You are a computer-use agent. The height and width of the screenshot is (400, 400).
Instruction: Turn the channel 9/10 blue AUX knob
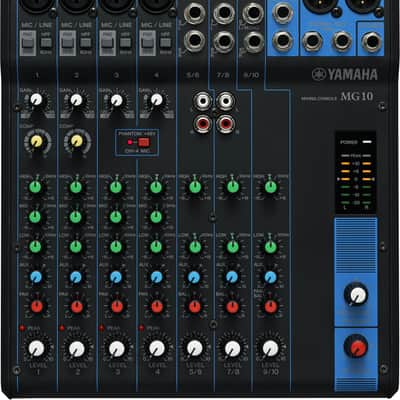tap(270, 277)
